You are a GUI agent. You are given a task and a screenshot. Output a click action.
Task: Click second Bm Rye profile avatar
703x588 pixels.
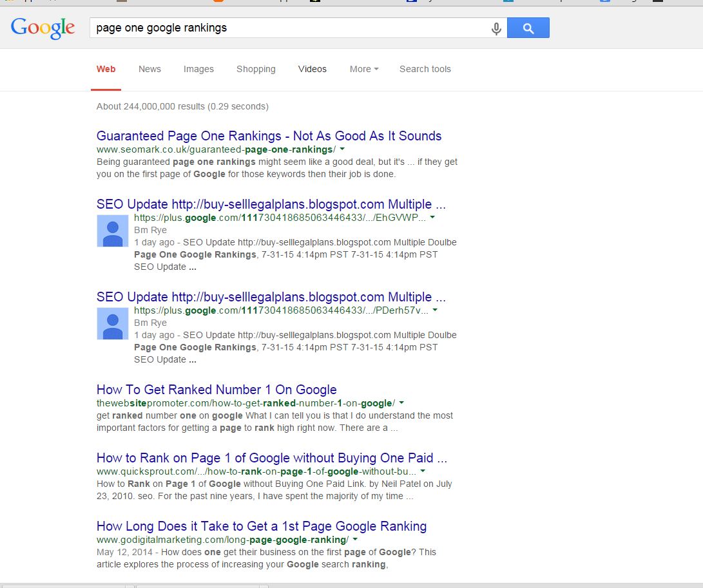pyautogui.click(x=113, y=323)
